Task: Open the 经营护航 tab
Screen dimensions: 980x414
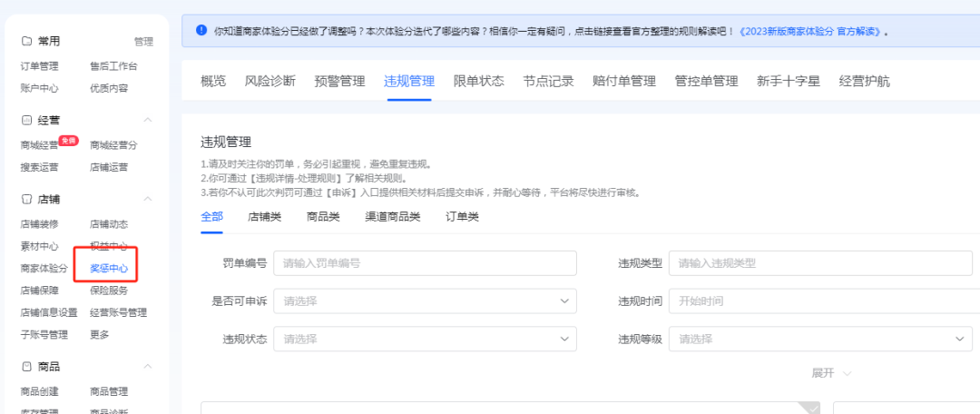Action: coord(865,82)
